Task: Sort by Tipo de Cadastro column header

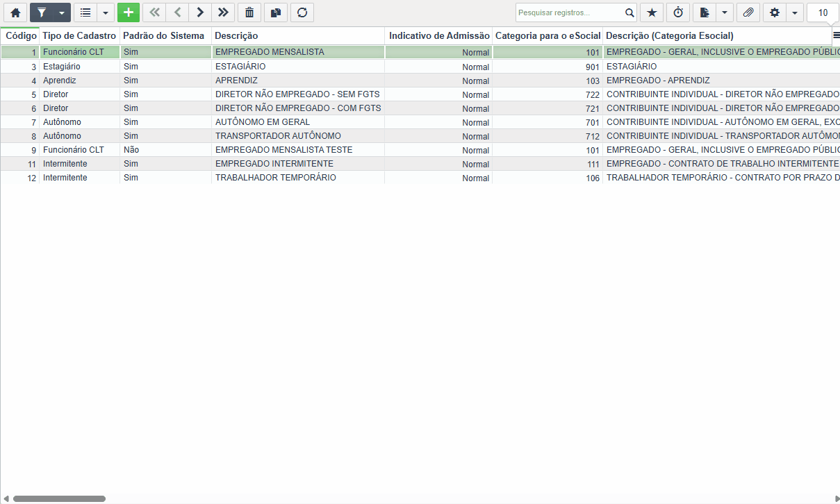Action: click(79, 35)
